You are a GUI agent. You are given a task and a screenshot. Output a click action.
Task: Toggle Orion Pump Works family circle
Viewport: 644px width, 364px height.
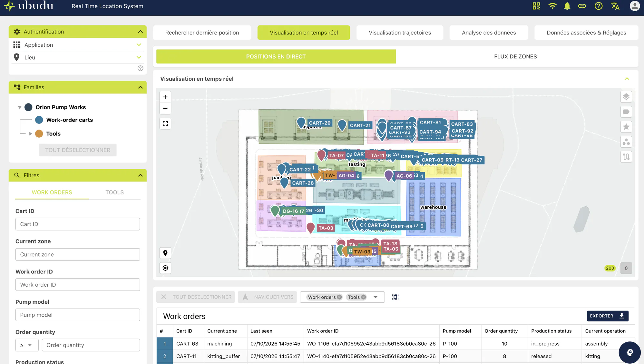28,107
